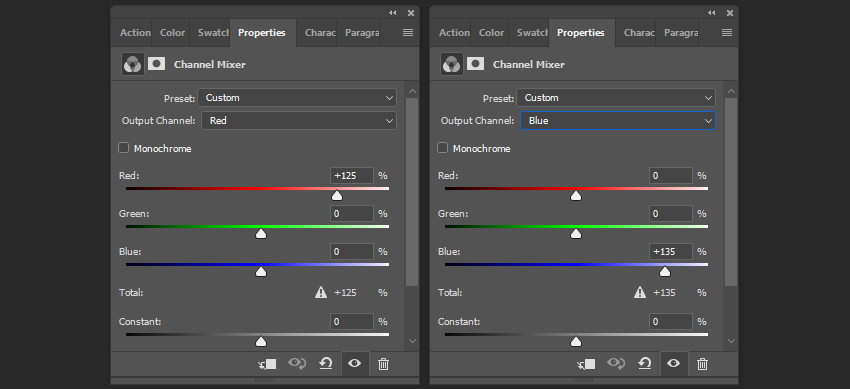Image resolution: width=850 pixels, height=389 pixels.
Task: Toggle layer visibility eye in right panel
Action: tap(673, 364)
